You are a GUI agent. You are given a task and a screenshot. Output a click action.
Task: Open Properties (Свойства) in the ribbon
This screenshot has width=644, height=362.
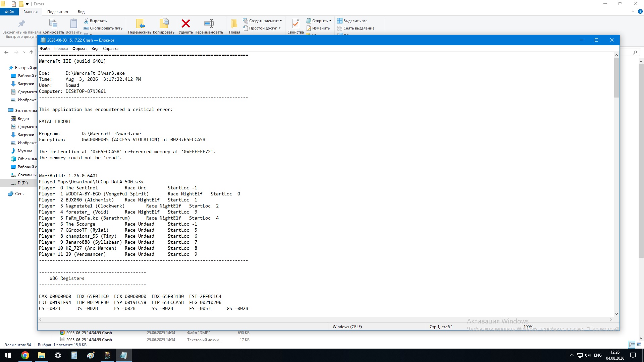(296, 23)
